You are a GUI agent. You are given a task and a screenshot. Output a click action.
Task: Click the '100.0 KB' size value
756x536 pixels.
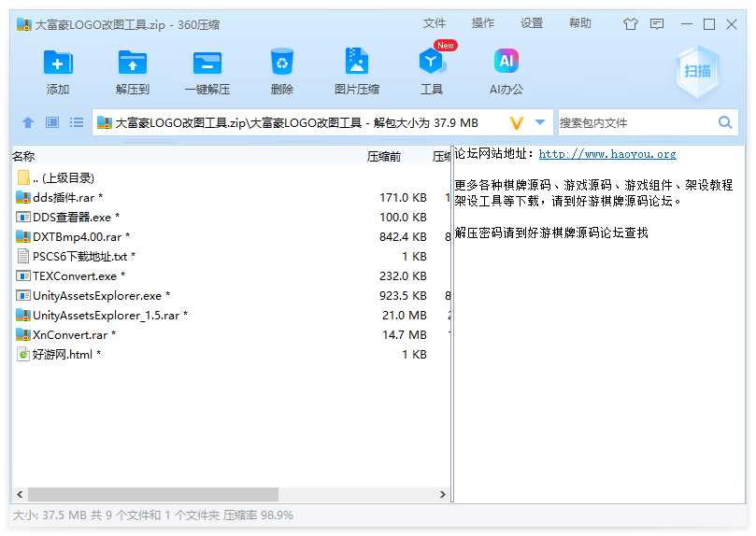click(403, 218)
